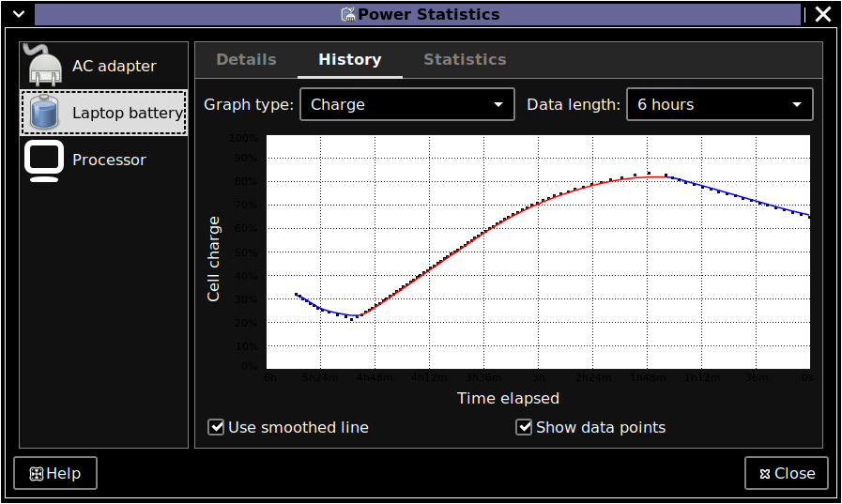The image size is (842, 504).
Task: Click the 'Show data points' label text
Action: (x=600, y=428)
